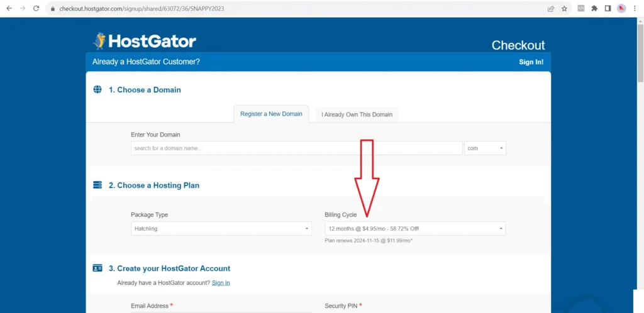This screenshot has height=313, width=644.
Task: Open the code extension icon in toolbar
Action: tap(580, 8)
